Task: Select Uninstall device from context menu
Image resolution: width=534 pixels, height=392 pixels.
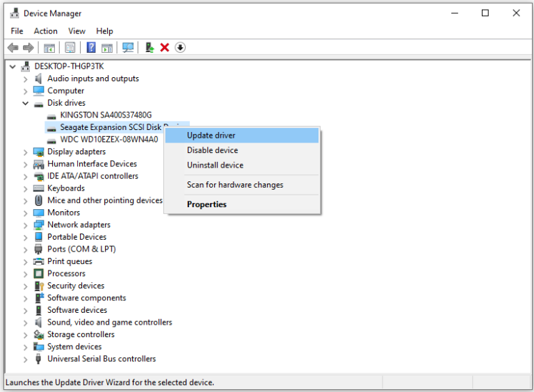Action: click(x=242, y=165)
